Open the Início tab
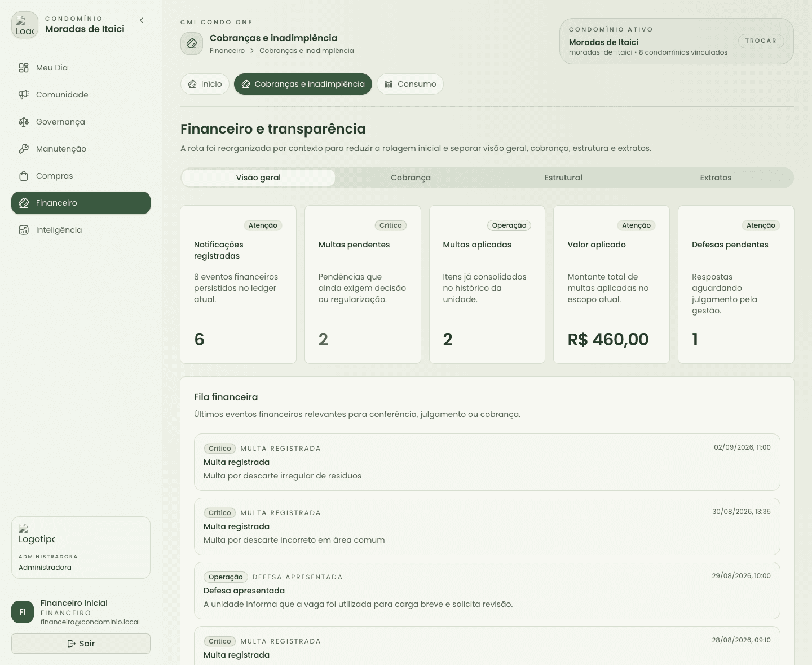The image size is (812, 665). tap(205, 84)
